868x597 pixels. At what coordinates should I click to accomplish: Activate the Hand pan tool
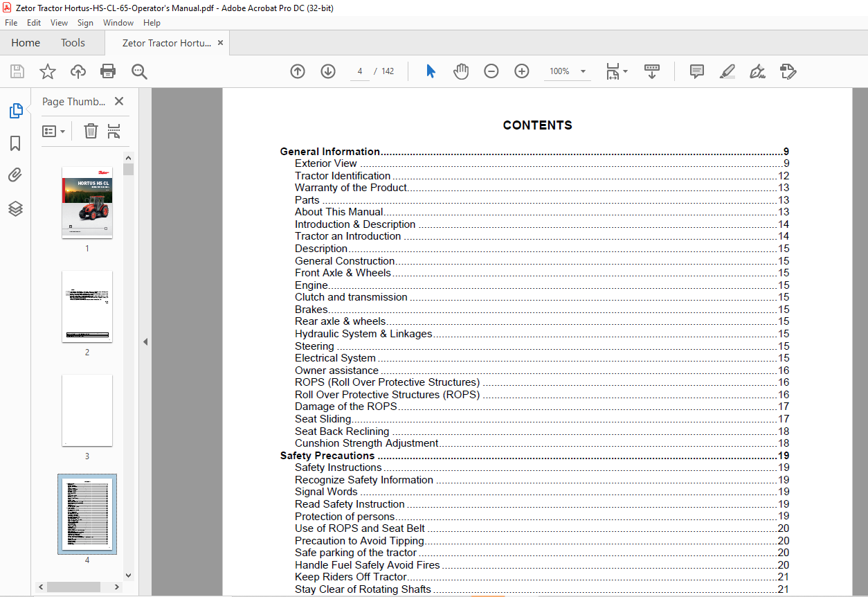tap(461, 71)
